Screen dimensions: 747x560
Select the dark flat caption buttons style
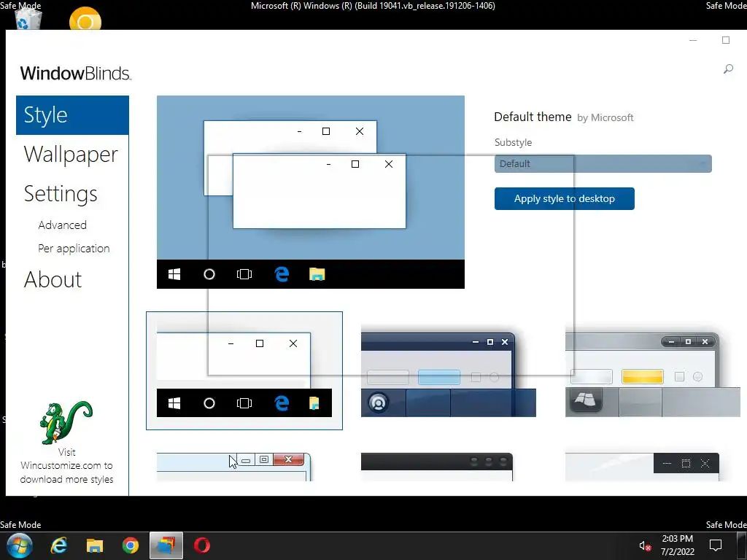[642, 467]
